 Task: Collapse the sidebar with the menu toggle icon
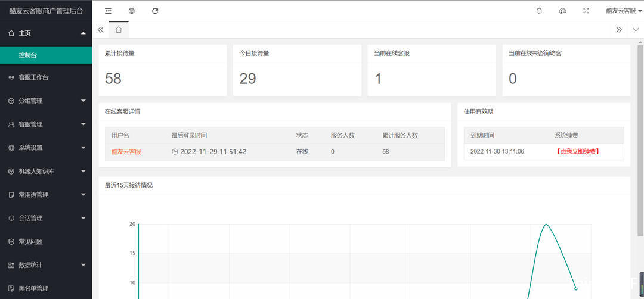pyautogui.click(x=108, y=11)
